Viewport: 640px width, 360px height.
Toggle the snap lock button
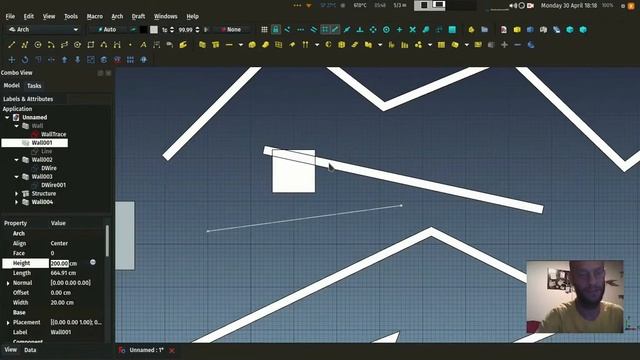click(x=276, y=29)
